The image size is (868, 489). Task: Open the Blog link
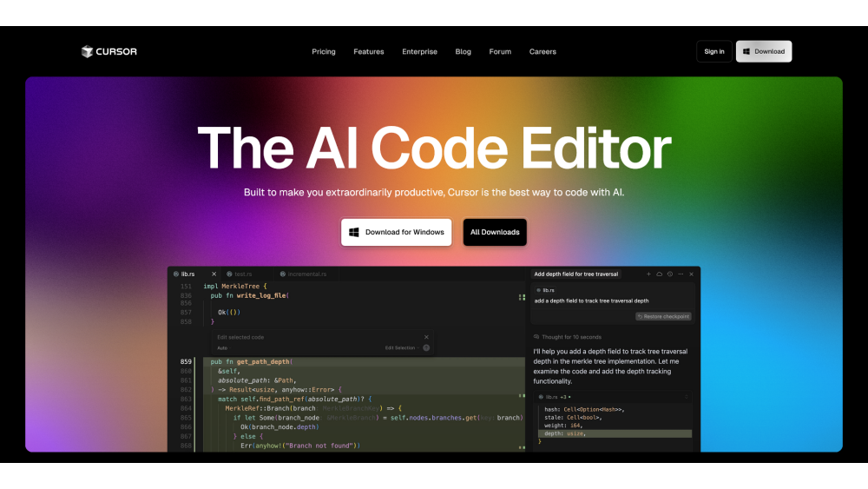463,51
